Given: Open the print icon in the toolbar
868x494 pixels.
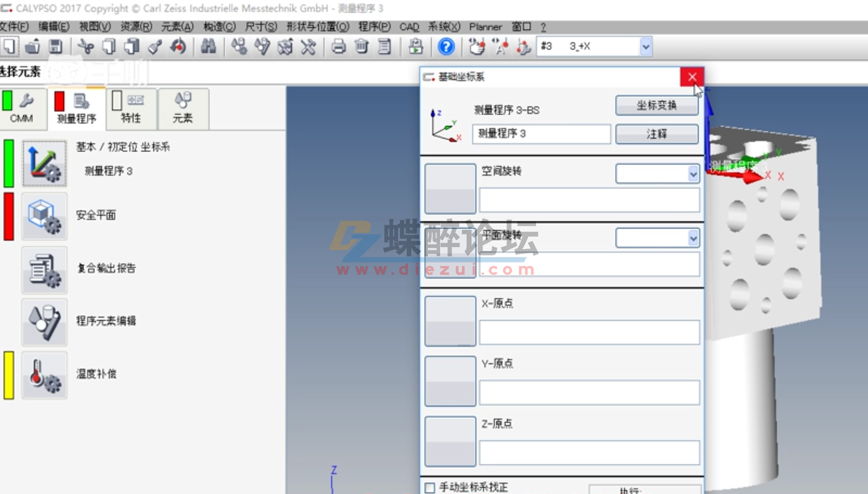Looking at the screenshot, I should 339,46.
